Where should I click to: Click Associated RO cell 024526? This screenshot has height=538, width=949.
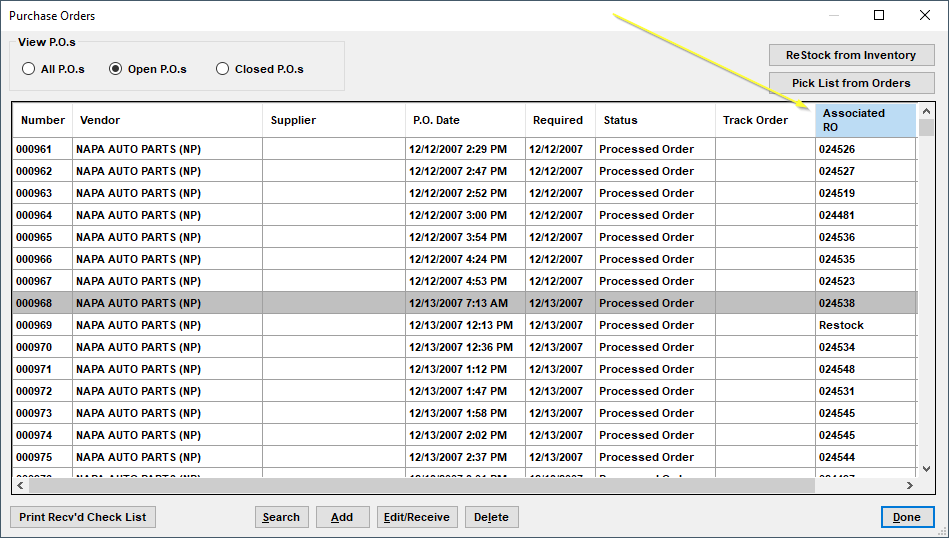tap(865, 149)
